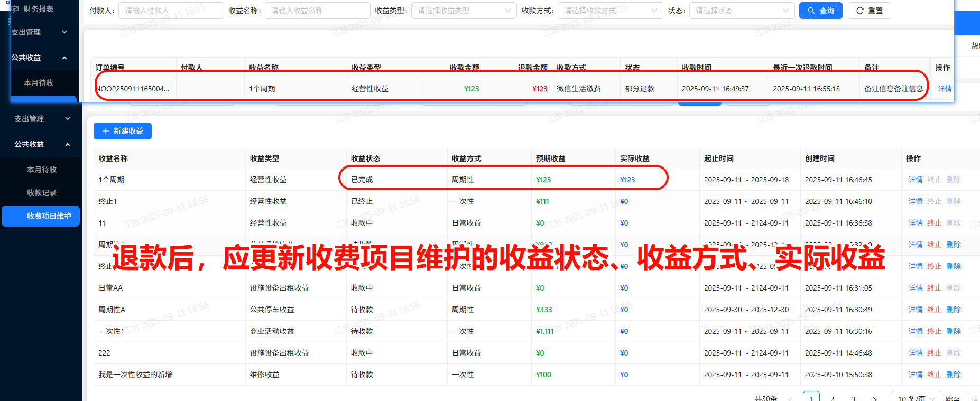Delete the 一次性1 row via 删除

click(x=954, y=331)
